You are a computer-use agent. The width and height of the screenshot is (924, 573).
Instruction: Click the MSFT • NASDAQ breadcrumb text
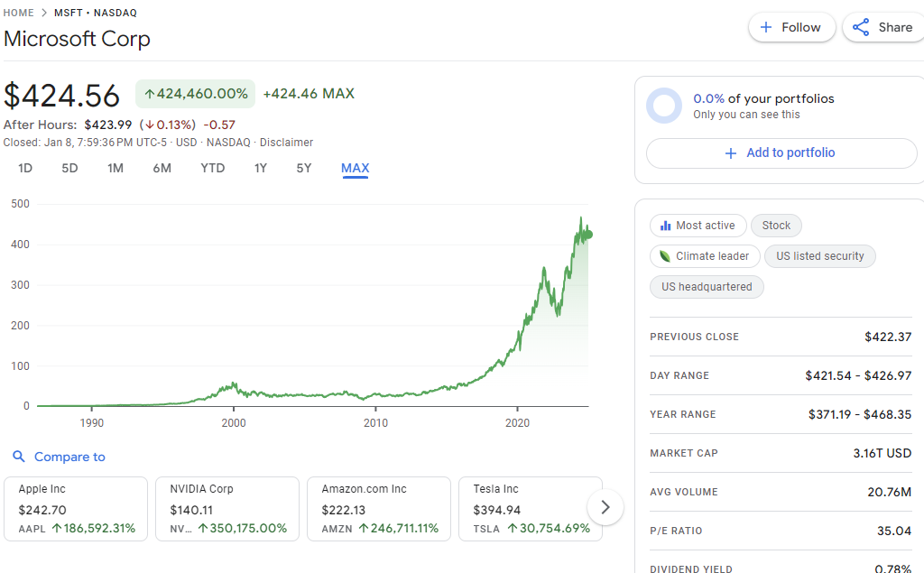(x=96, y=13)
